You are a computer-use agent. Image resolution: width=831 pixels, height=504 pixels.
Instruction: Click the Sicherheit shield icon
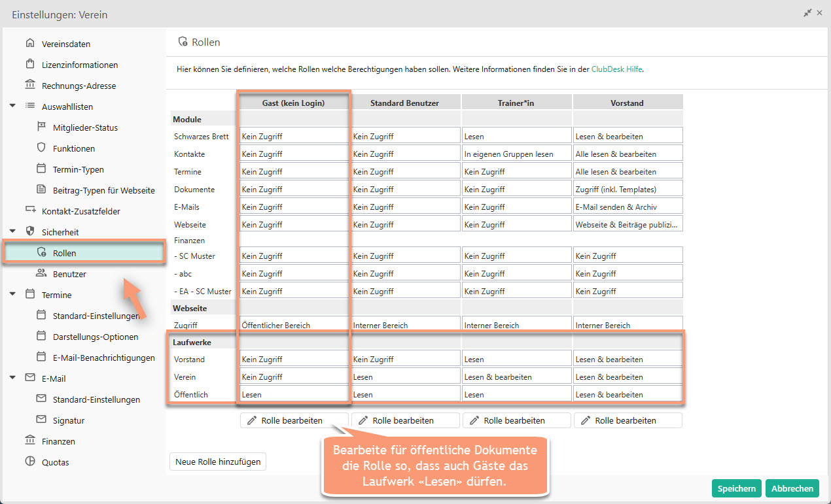coord(29,232)
